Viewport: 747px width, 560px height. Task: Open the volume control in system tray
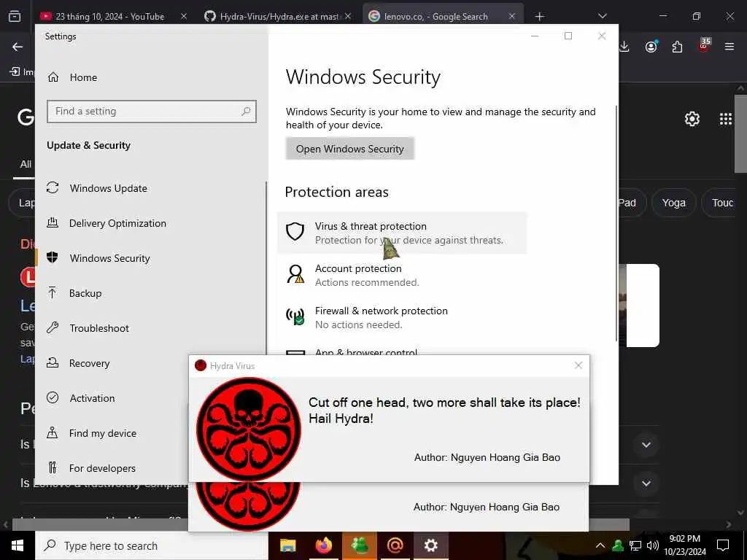[x=653, y=545]
